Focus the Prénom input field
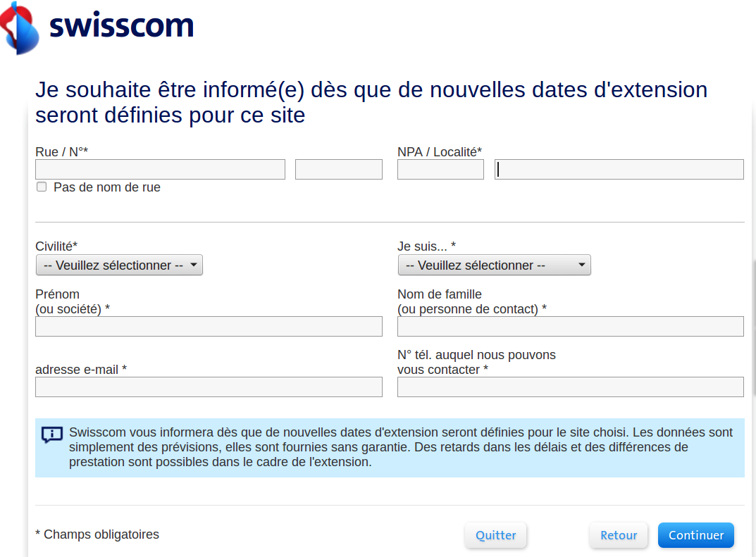Image resolution: width=756 pixels, height=557 pixels. pyautogui.click(x=209, y=326)
